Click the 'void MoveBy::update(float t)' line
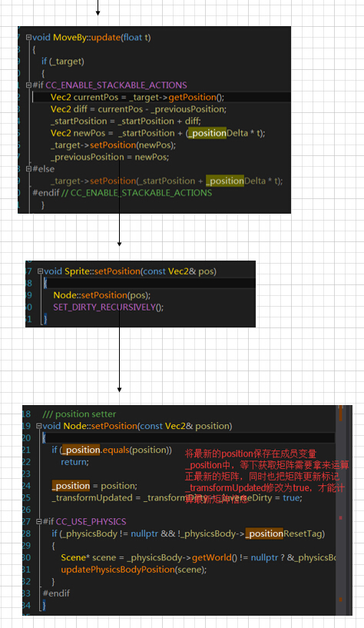Screen dimensions: 364x628 click(91, 37)
